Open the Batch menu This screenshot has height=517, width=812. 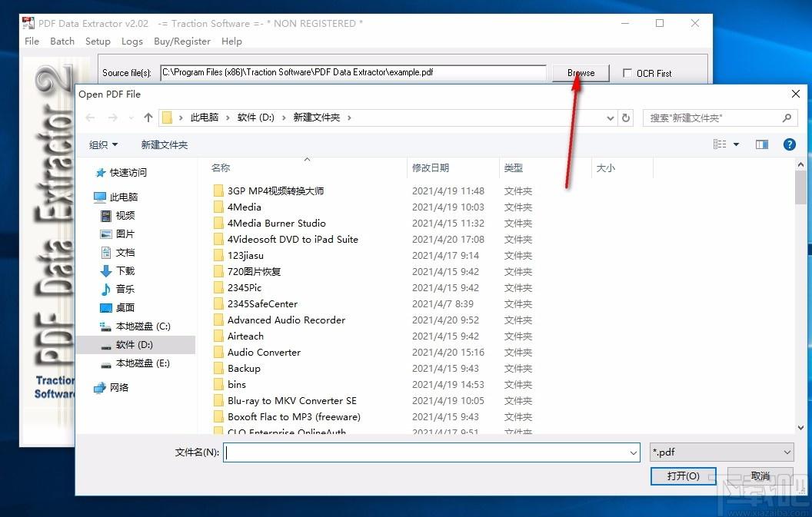pyautogui.click(x=62, y=41)
